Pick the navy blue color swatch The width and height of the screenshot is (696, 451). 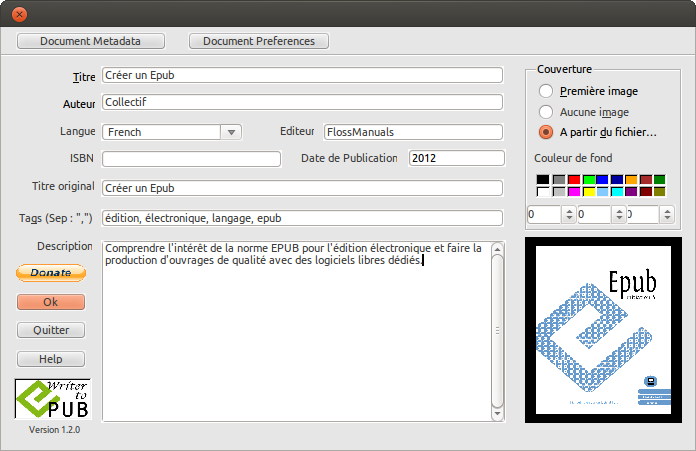point(617,179)
